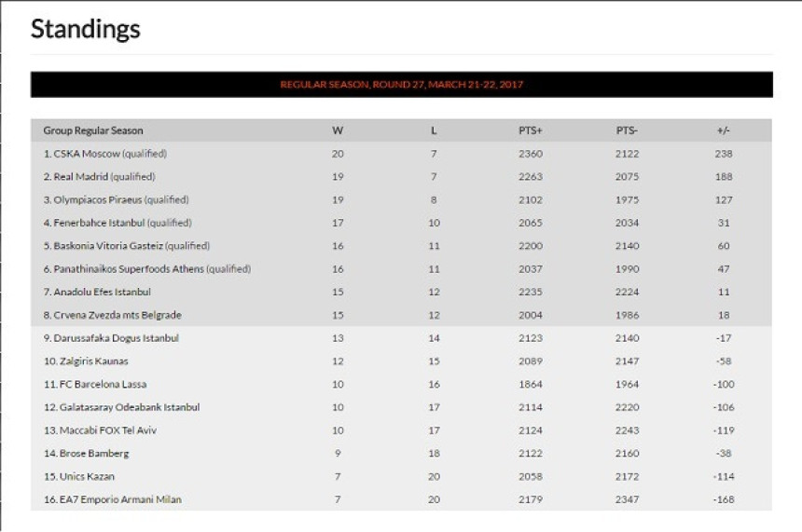The width and height of the screenshot is (802, 532).
Task: Open the Brose Bamberg team link
Action: point(94,454)
